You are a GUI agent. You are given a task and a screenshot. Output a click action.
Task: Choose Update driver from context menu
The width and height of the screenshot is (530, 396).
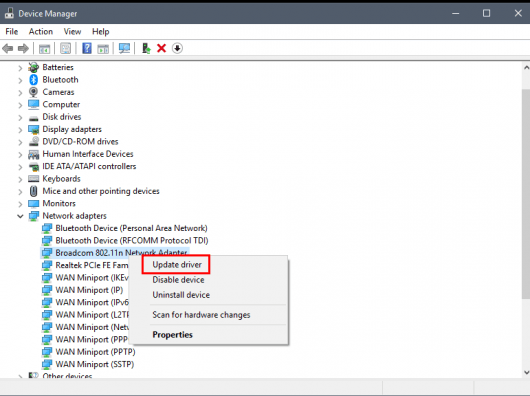click(177, 265)
